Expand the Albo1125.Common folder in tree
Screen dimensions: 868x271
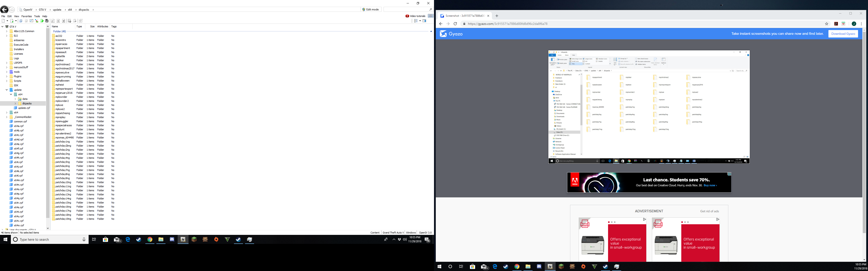point(7,31)
